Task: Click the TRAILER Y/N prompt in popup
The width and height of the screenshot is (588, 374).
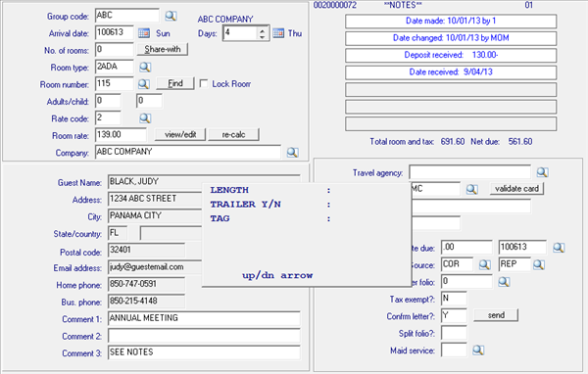Action: [x=245, y=205]
